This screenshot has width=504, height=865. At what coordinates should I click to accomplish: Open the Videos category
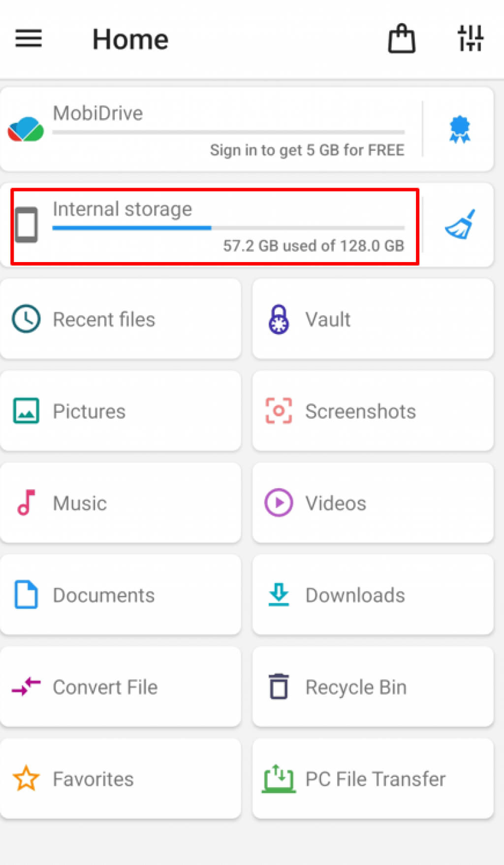373,503
